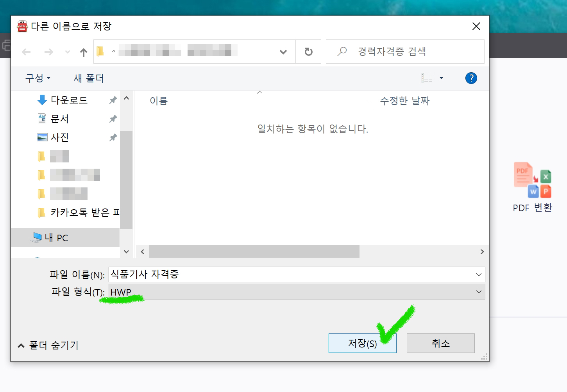Open the PDF 변환 desktop shortcut
Image resolution: width=567 pixels, height=392 pixels.
click(x=532, y=184)
